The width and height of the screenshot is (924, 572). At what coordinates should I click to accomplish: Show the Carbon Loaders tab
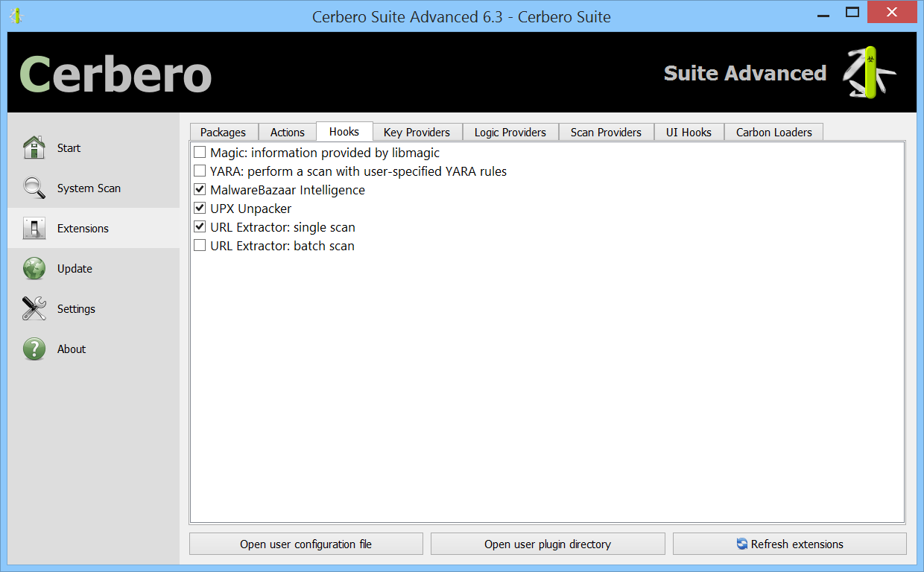(x=774, y=132)
